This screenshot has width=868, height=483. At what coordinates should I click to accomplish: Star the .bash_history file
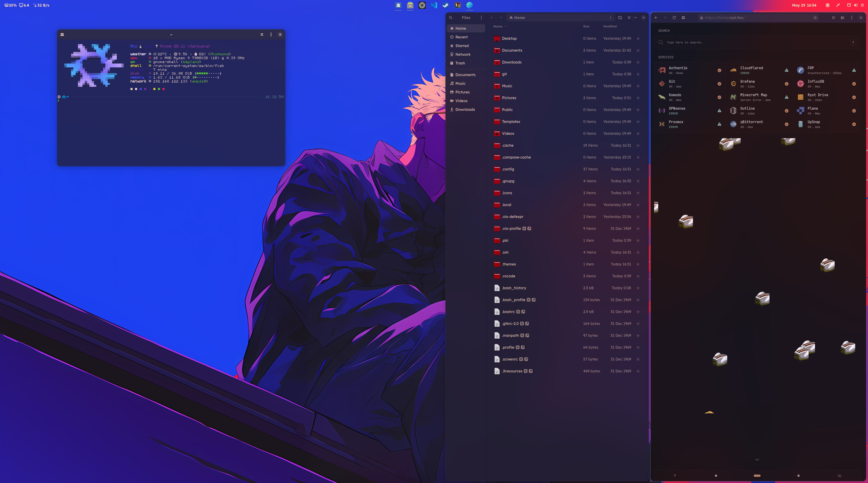pyautogui.click(x=638, y=288)
